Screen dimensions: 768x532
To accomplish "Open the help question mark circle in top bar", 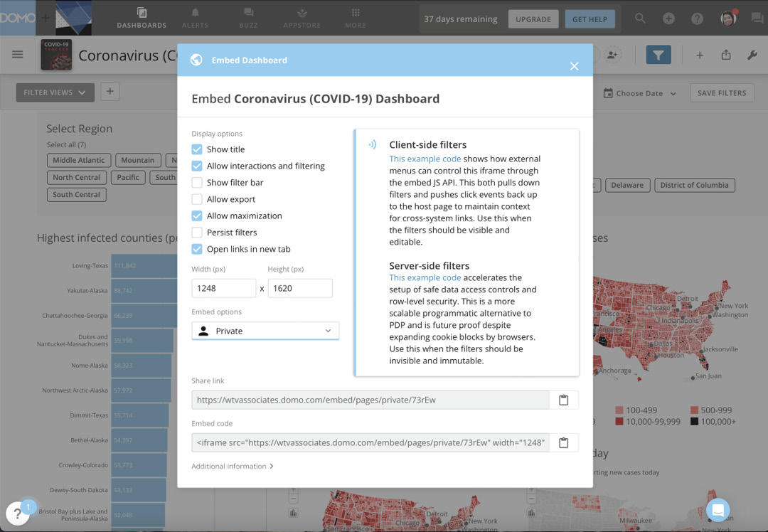I will point(697,18).
